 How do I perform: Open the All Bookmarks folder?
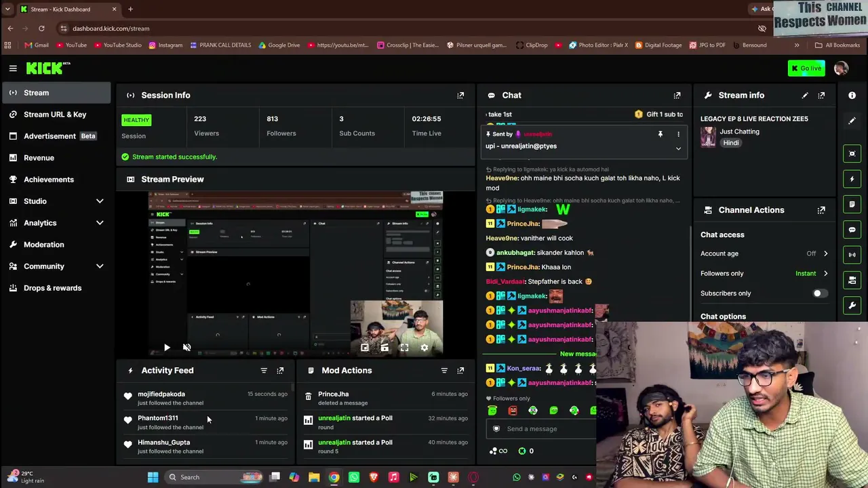click(x=837, y=45)
